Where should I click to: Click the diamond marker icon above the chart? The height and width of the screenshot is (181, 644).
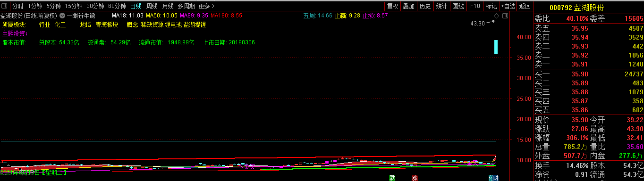[496, 16]
